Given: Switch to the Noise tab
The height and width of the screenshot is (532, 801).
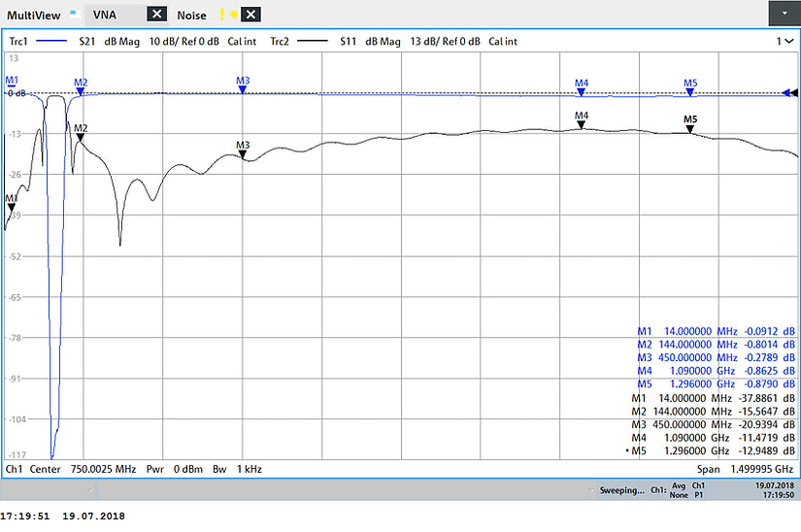Looking at the screenshot, I should (x=191, y=15).
